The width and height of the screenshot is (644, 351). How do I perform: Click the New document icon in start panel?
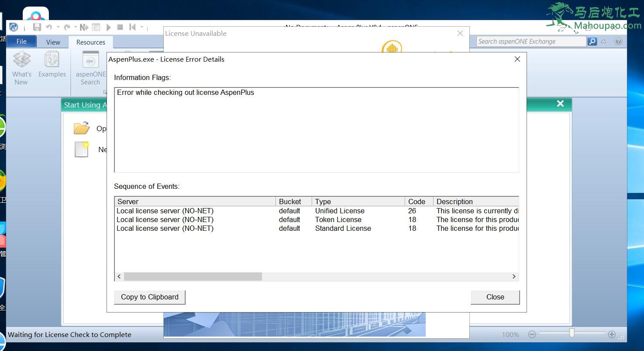[82, 149]
